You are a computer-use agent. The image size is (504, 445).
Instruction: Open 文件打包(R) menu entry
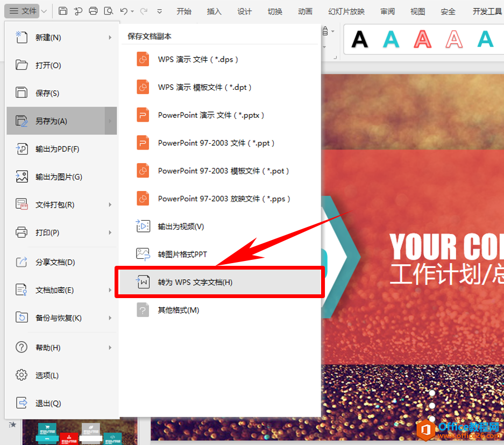pyautogui.click(x=62, y=204)
